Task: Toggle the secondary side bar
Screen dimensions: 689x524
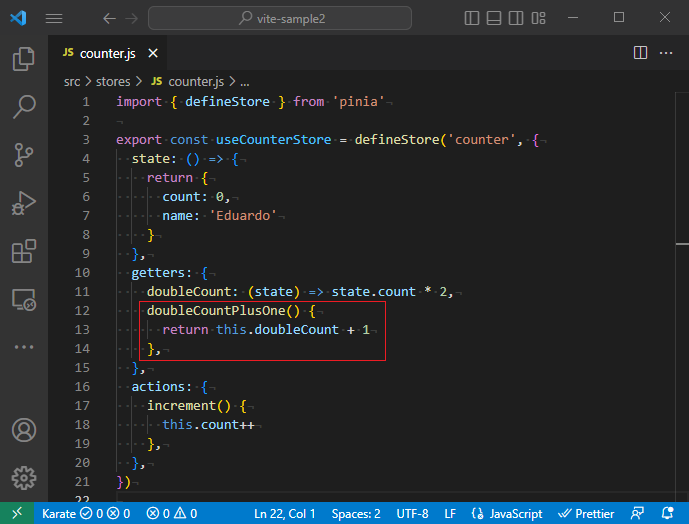Action: point(516,18)
